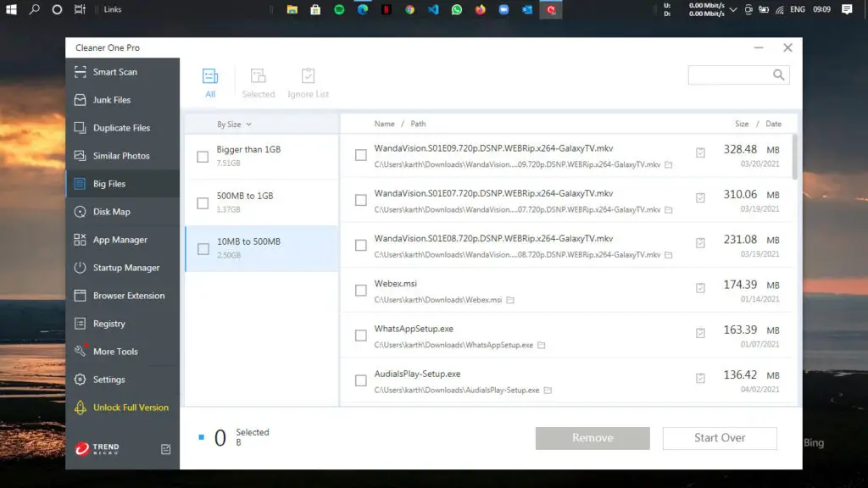The image size is (868, 488).
Task: Check the 500MB to 1GB group
Action: [203, 203]
